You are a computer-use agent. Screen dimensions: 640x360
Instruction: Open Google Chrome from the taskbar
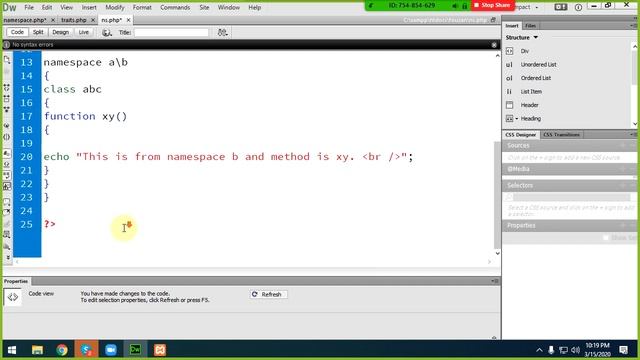(62, 350)
